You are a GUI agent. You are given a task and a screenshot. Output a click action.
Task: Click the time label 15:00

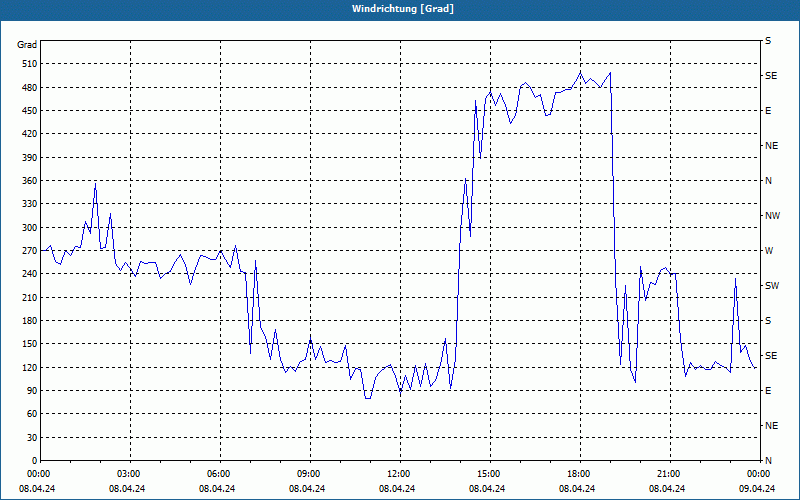click(490, 474)
